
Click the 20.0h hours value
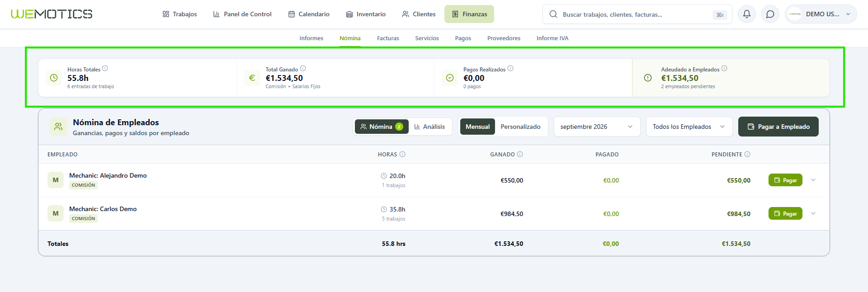click(397, 176)
